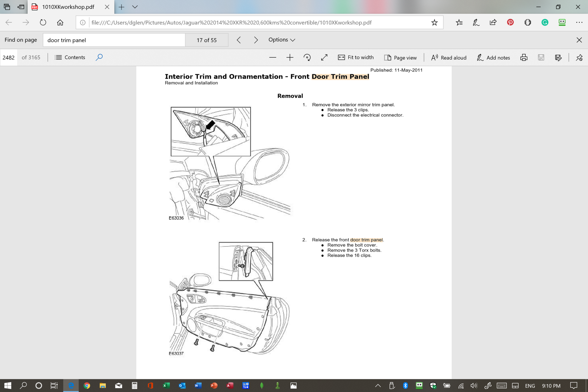The width and height of the screenshot is (588, 392).
Task: Click the zoom out minus icon
Action: pos(273,57)
